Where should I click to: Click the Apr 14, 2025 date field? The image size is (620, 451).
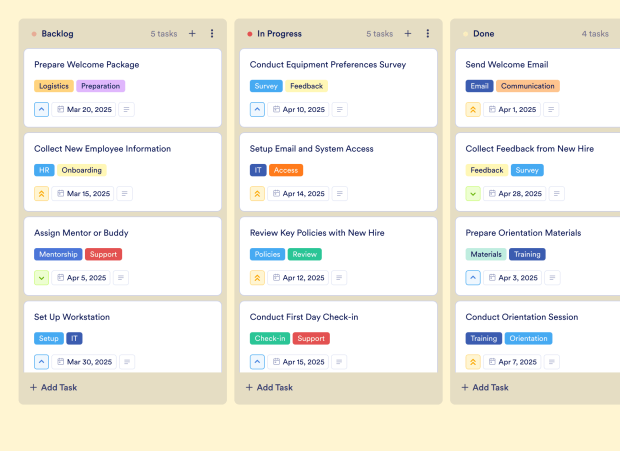pyautogui.click(x=300, y=194)
